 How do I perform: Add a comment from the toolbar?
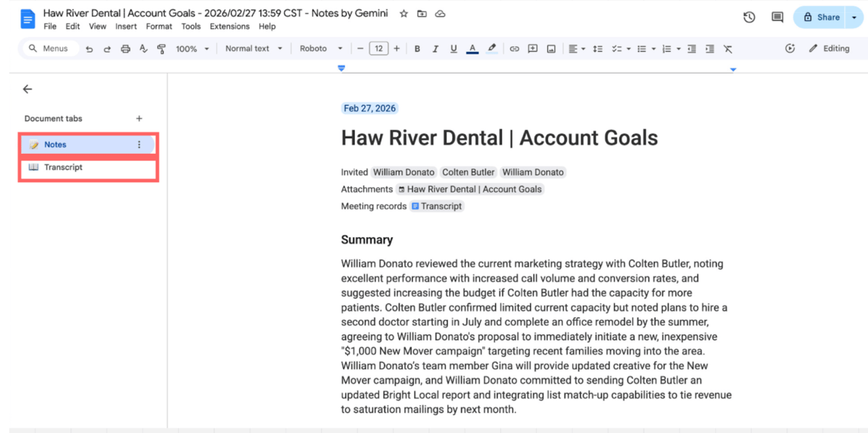click(x=533, y=49)
